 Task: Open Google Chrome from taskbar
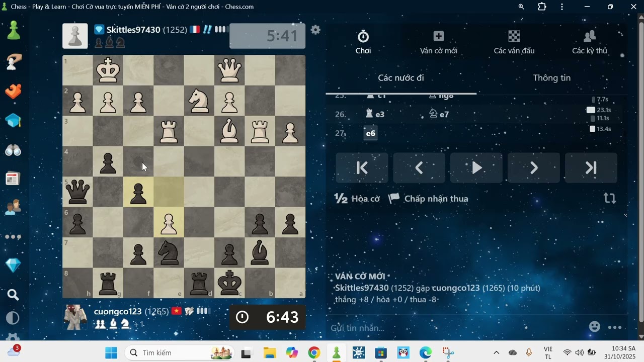pyautogui.click(x=314, y=352)
